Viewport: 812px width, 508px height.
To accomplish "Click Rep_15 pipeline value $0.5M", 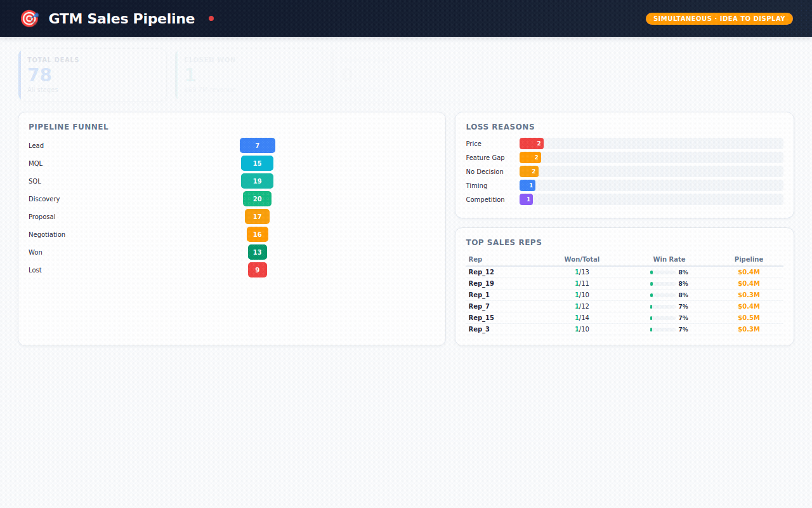I will tap(749, 317).
